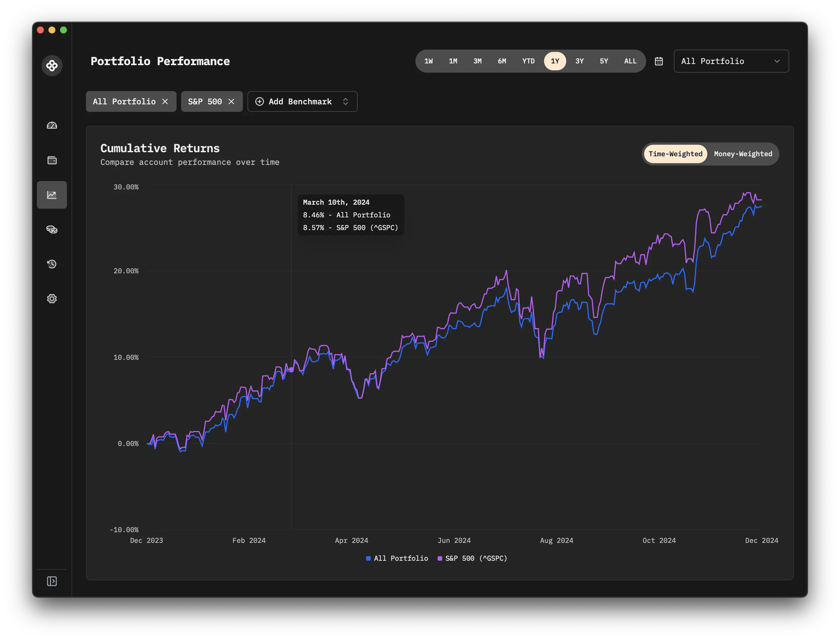
Task: Toggle the sidebar collapse panel icon
Action: point(52,581)
